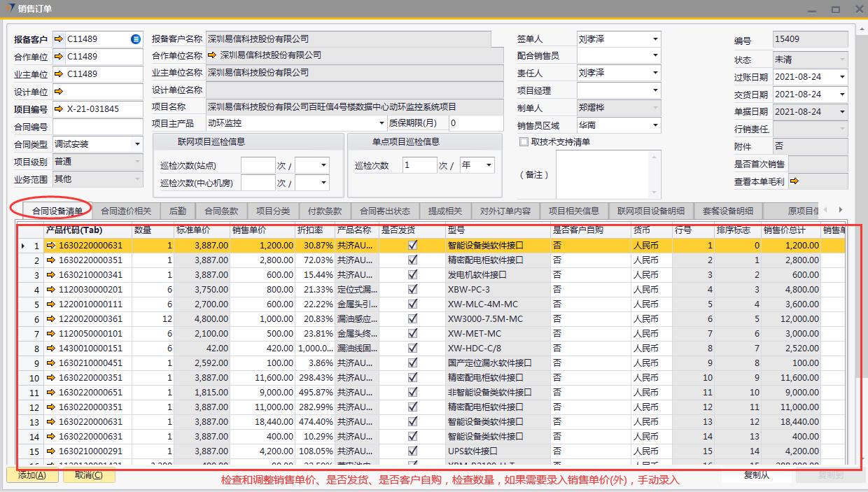Click the orange arrow beside 业主单位 field
The image size is (868, 492).
[x=58, y=74]
